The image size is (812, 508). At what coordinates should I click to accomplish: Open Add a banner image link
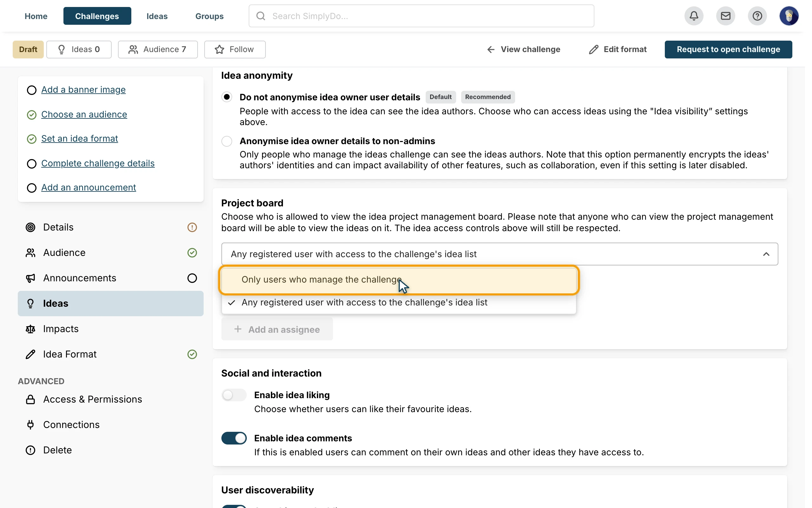coord(83,90)
